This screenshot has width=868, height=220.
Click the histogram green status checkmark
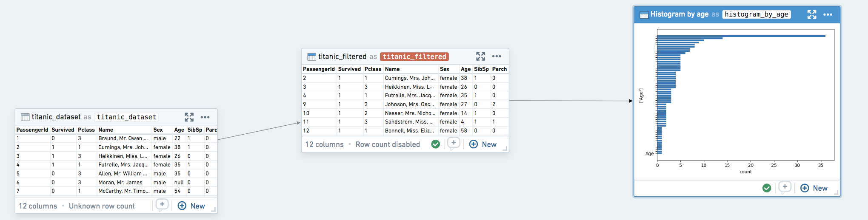click(x=767, y=188)
